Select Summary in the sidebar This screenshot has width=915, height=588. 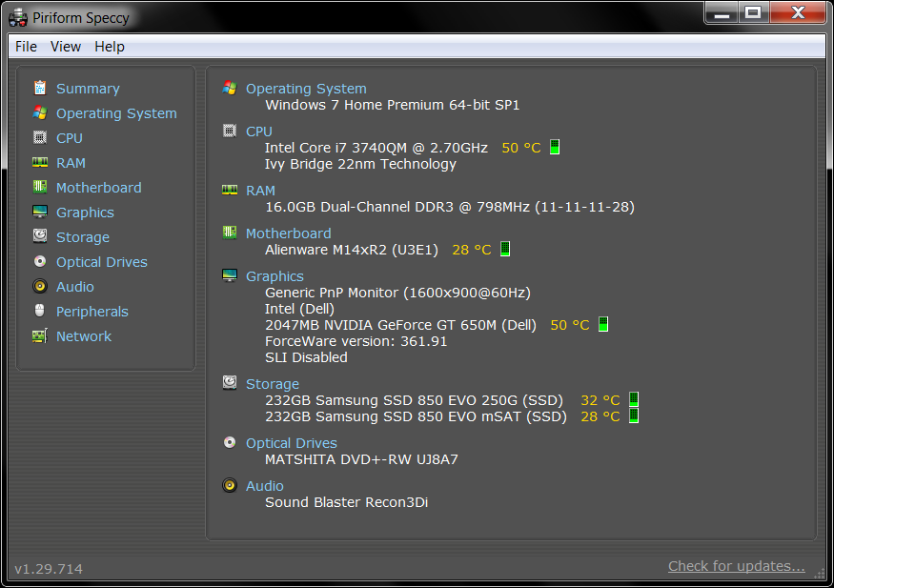pyautogui.click(x=88, y=89)
